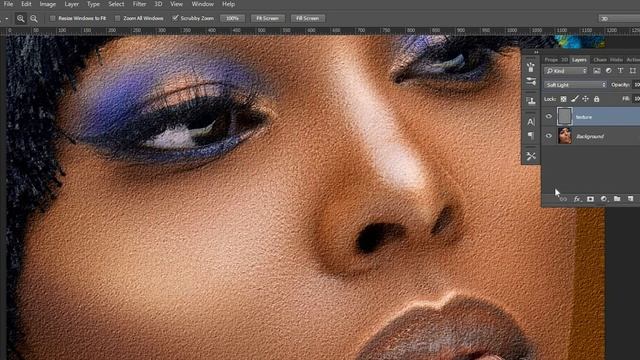Open the View menu
The width and height of the screenshot is (640, 360).
[176, 4]
